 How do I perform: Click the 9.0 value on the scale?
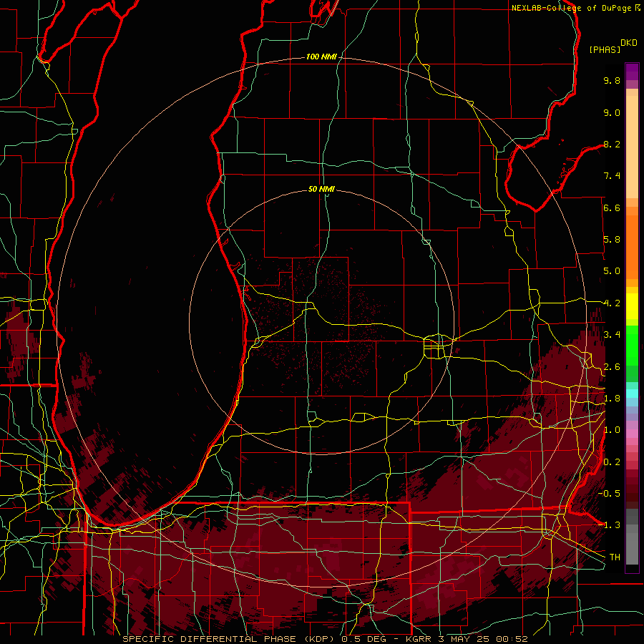pyautogui.click(x=612, y=112)
